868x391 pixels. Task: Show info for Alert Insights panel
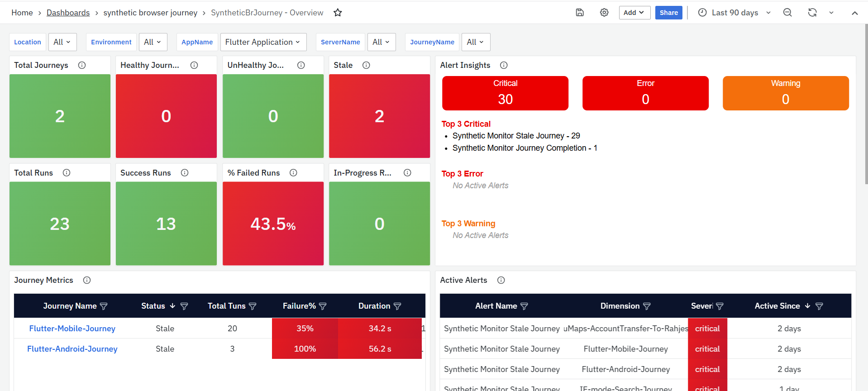click(504, 65)
